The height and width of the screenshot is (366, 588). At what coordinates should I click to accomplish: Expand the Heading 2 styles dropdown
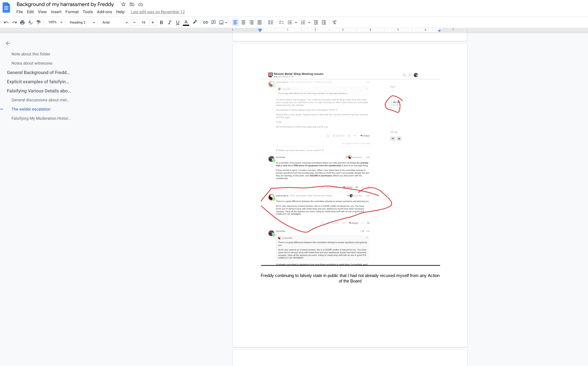[82, 22]
